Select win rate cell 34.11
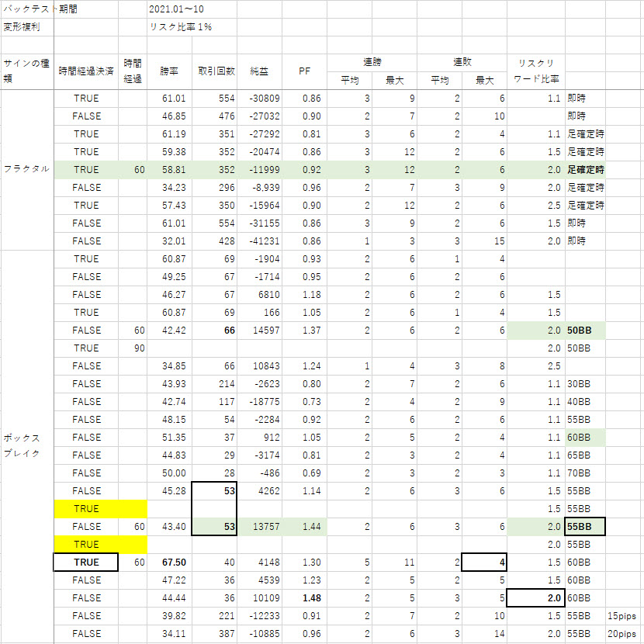Image resolution: width=644 pixels, height=644 pixels. coord(169,634)
